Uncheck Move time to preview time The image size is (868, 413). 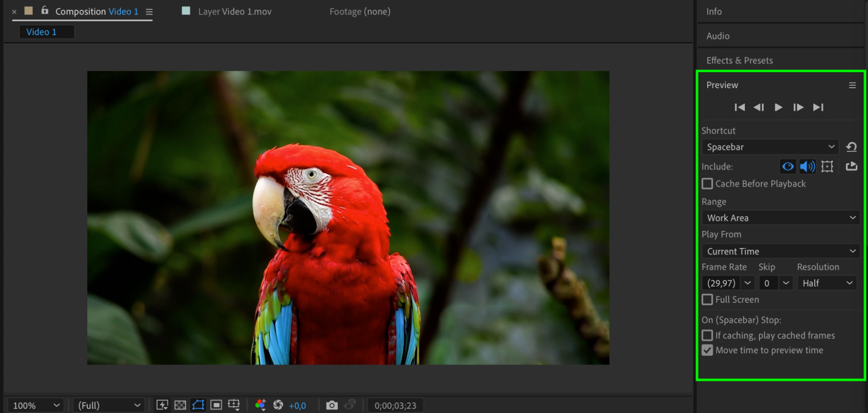(707, 350)
